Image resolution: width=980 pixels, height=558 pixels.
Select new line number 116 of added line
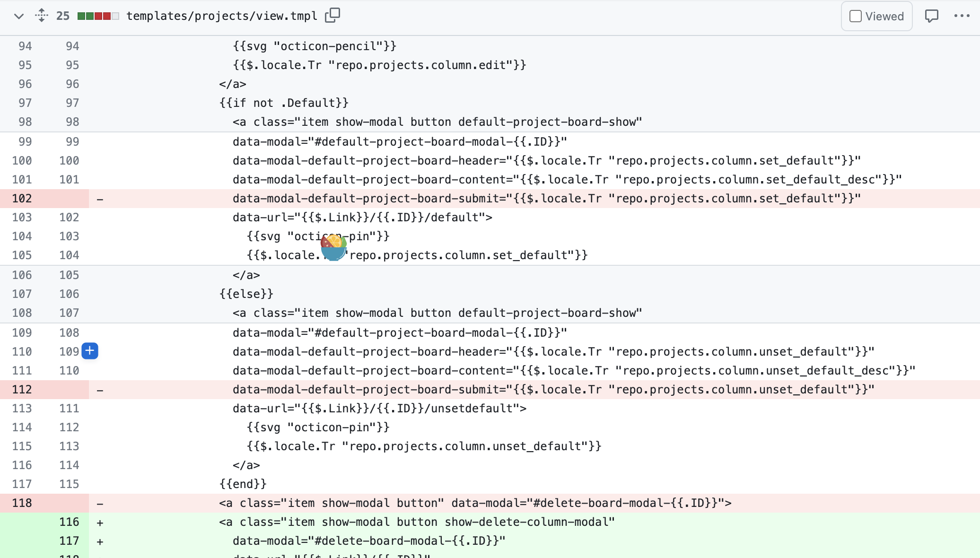click(x=69, y=522)
